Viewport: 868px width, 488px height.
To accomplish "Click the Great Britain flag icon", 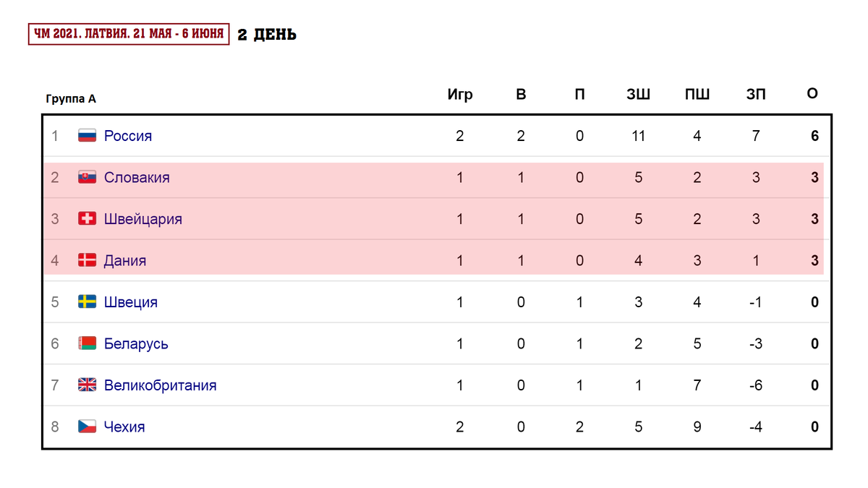I will click(87, 385).
